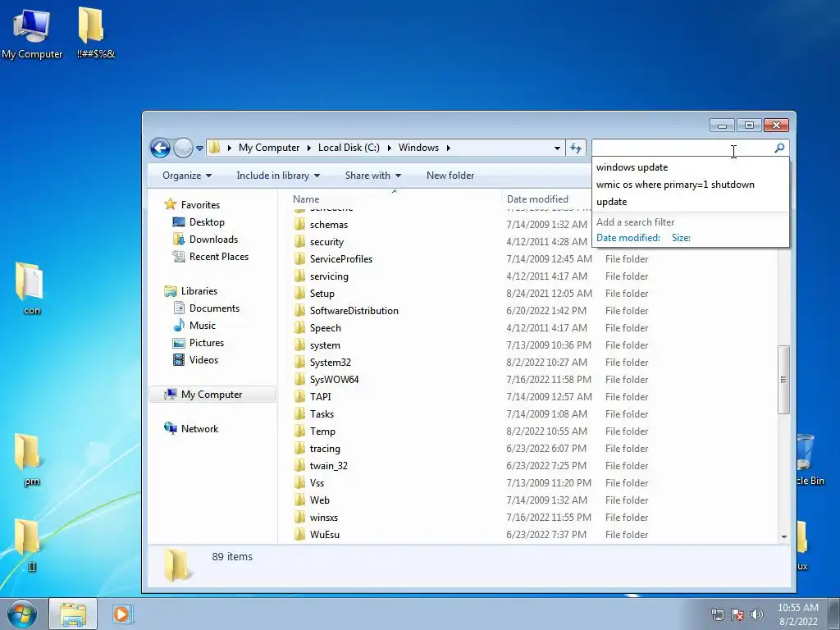Select Desktop under Favorites
Image resolution: width=840 pixels, height=630 pixels.
(207, 222)
